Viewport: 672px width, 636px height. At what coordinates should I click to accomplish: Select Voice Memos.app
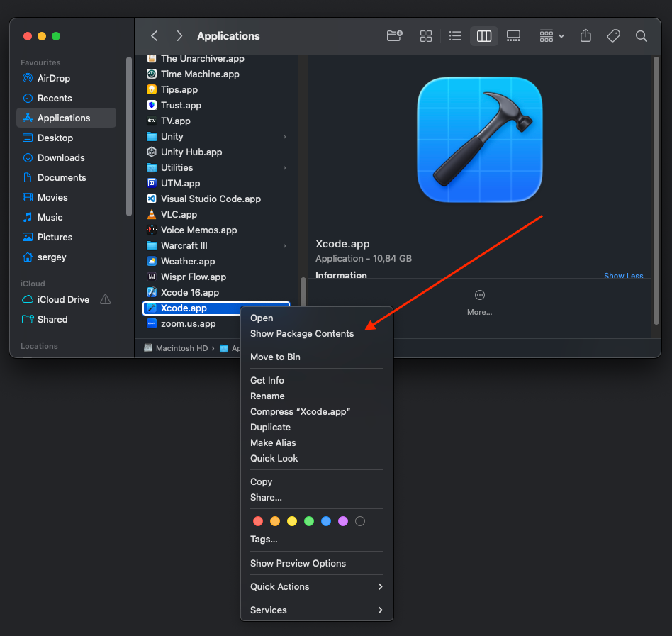[216, 230]
